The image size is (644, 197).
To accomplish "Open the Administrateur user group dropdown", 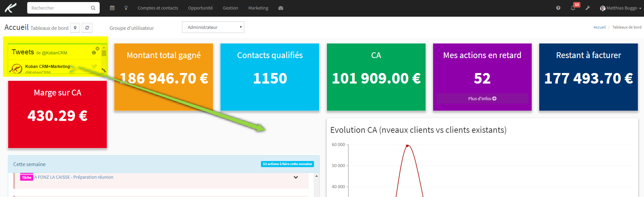I will 213,27.
